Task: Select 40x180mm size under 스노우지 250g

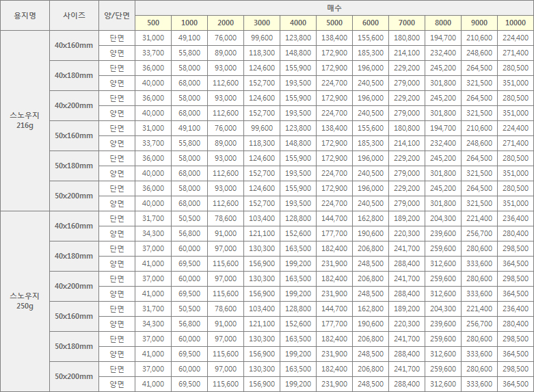Action: point(74,256)
